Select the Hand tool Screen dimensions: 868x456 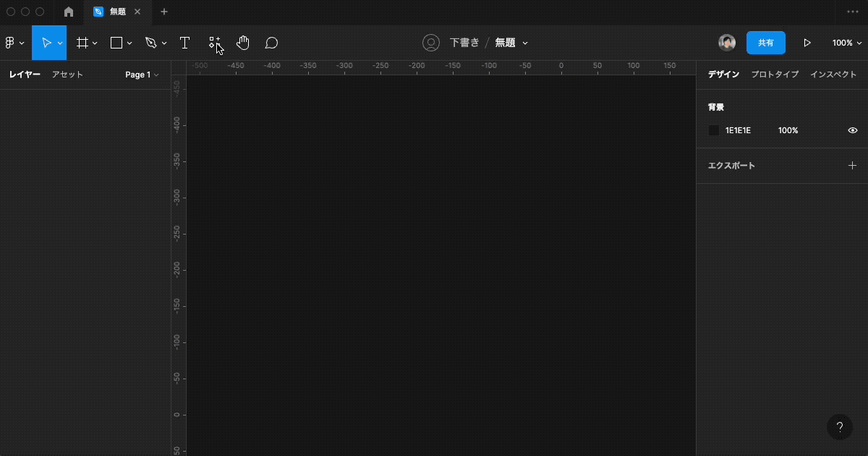click(243, 43)
